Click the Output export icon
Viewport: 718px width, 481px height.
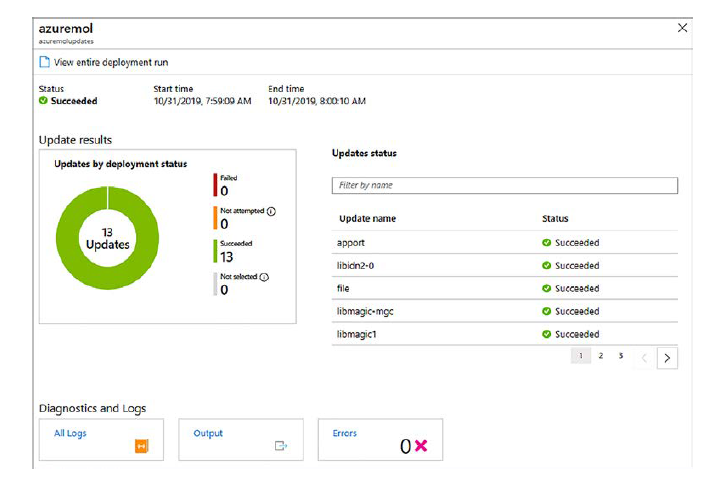click(280, 446)
